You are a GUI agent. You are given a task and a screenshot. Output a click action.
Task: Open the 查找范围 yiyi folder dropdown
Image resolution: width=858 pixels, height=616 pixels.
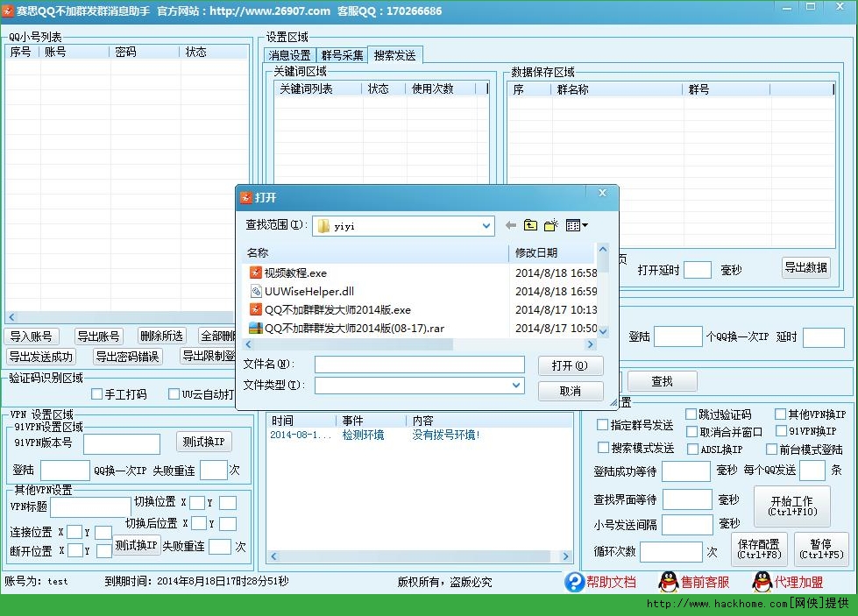pos(487,225)
